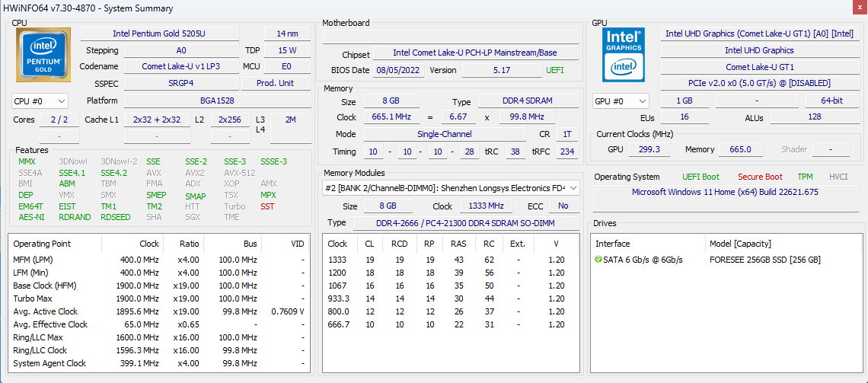Click the Intel Pentium Gold CPU logo
The width and height of the screenshot is (868, 383).
pos(43,54)
